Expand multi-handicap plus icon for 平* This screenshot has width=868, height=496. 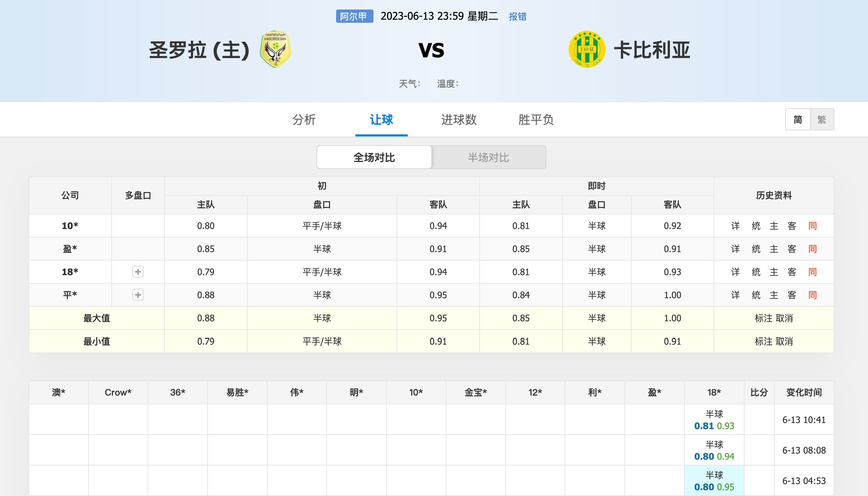[138, 295]
